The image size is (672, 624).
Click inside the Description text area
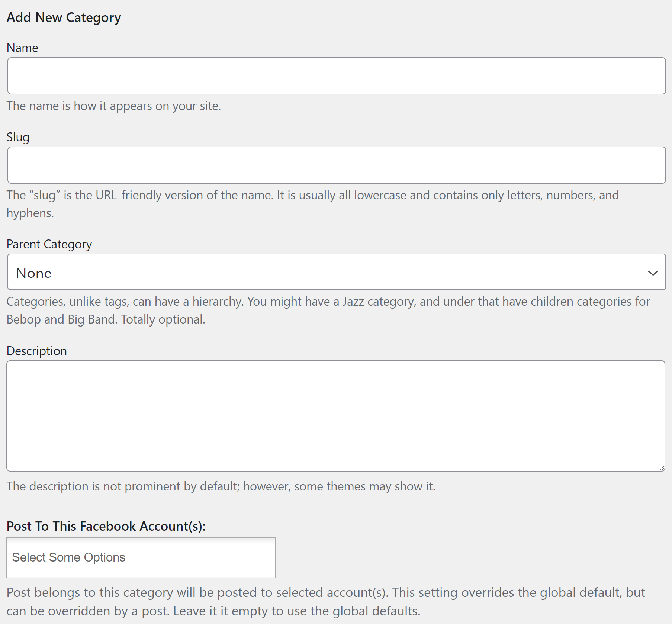(x=335, y=416)
